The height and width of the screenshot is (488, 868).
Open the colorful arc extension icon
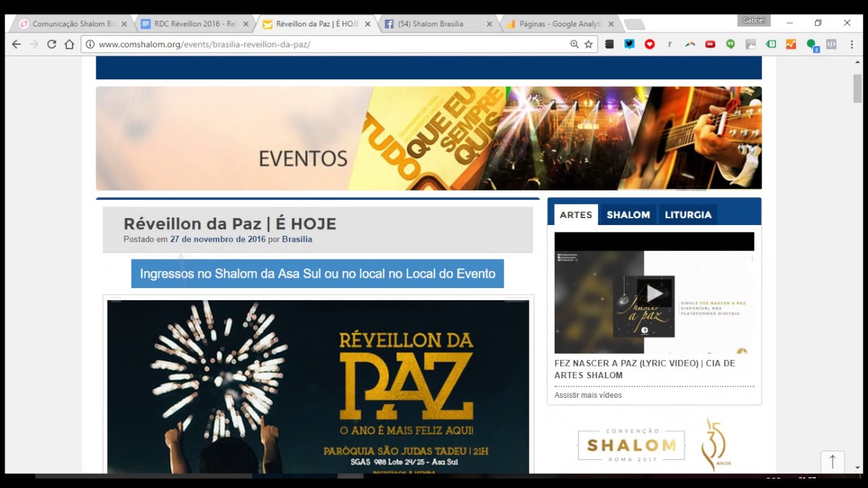pyautogui.click(x=690, y=44)
